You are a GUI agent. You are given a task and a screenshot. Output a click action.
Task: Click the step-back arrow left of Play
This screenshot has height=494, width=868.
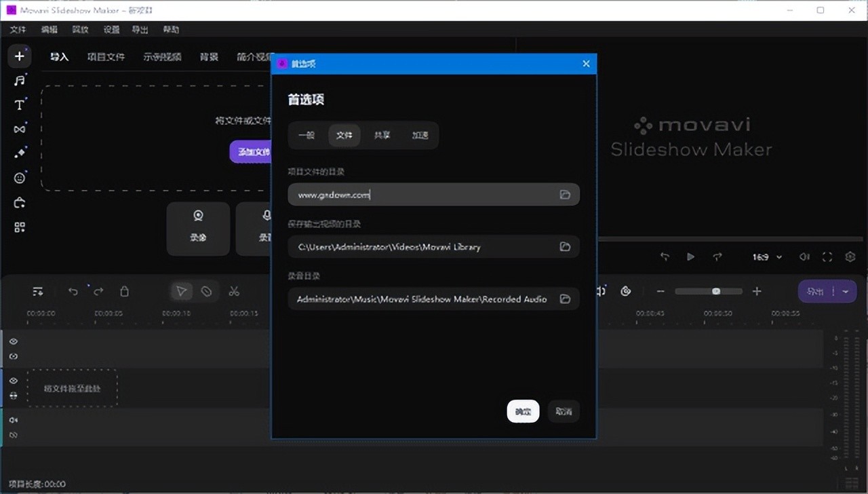click(x=665, y=257)
